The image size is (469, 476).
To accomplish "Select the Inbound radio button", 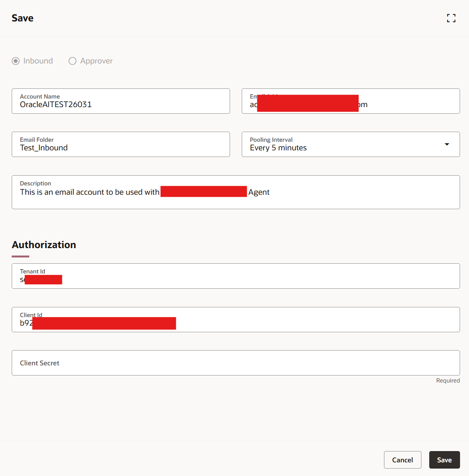I will [16, 61].
